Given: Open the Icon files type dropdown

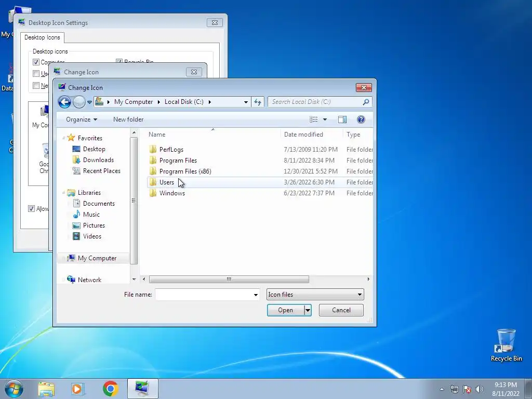Looking at the screenshot, I should [x=315, y=295].
